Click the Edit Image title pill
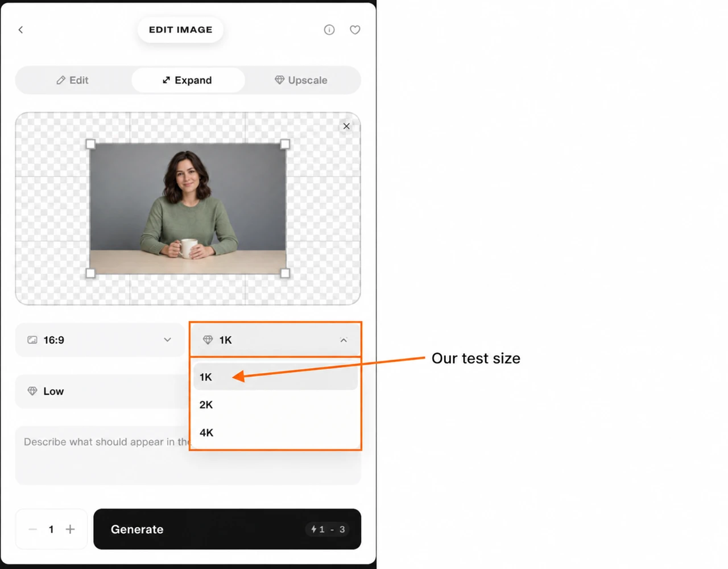728x569 pixels. (x=180, y=30)
